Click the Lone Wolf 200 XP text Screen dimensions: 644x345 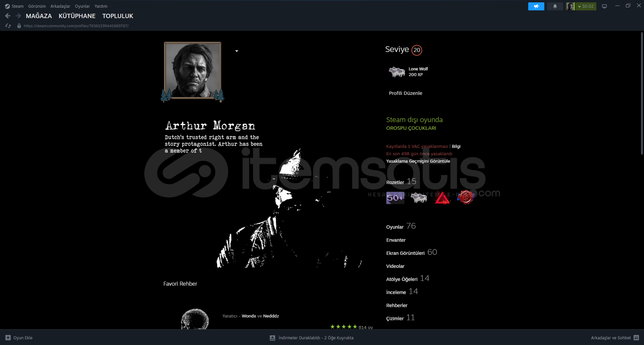click(x=418, y=72)
